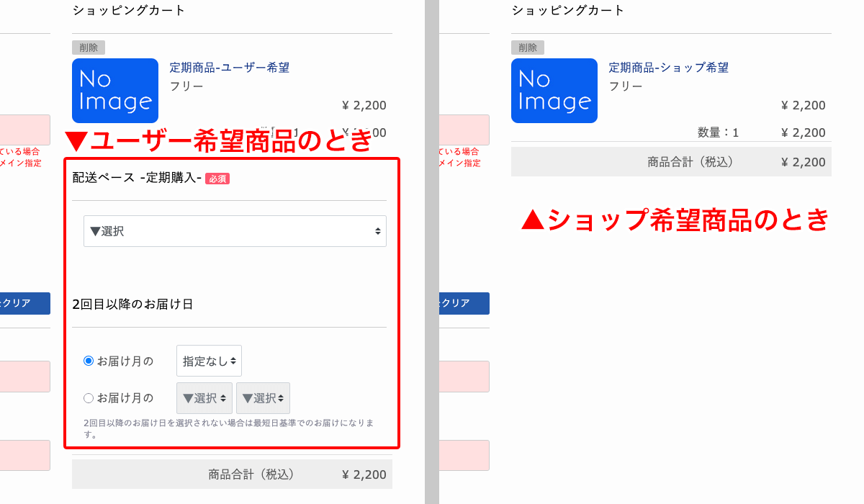Open the 定期商品-ユーザー希望 product link
The width and height of the screenshot is (864, 504).
click(x=229, y=68)
